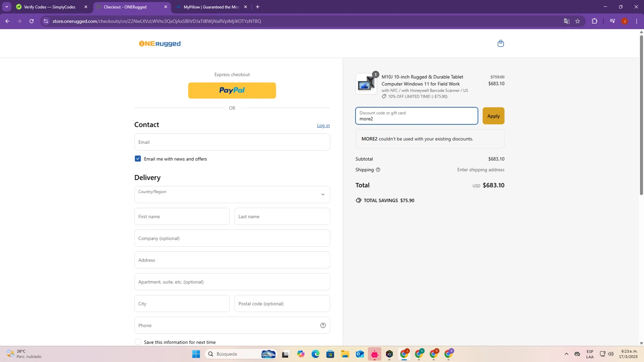Open the clock and date 6:23 a.m.
644x362 pixels.
coord(629,354)
